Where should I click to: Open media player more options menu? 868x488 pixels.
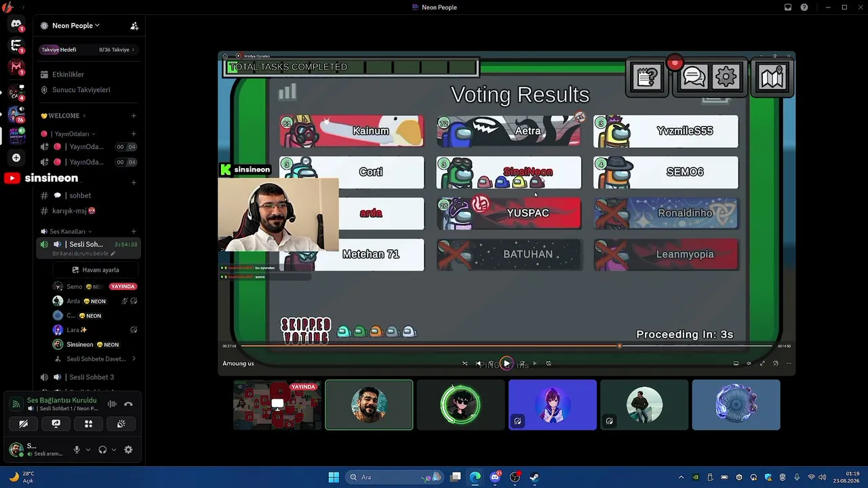coord(788,363)
